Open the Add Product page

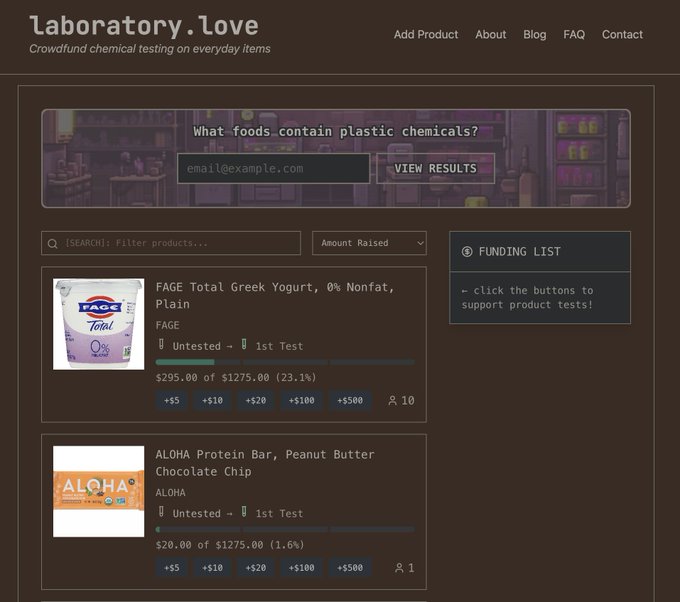tap(426, 34)
